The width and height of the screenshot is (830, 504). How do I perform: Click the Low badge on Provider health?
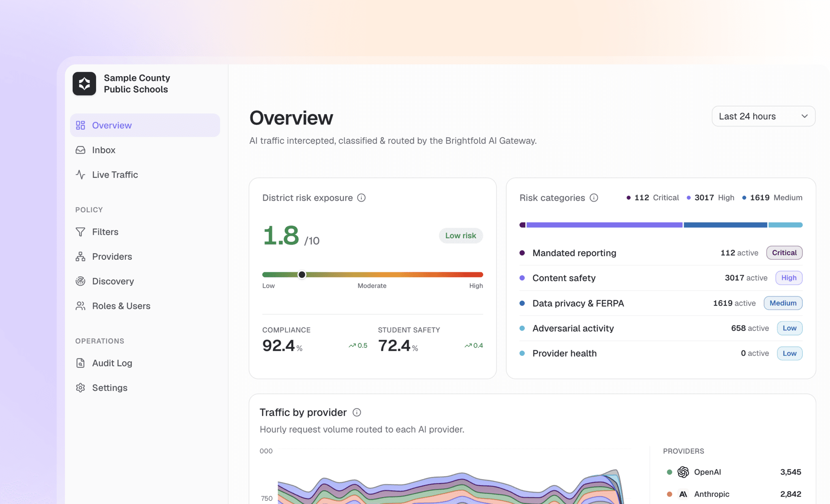[x=789, y=353]
